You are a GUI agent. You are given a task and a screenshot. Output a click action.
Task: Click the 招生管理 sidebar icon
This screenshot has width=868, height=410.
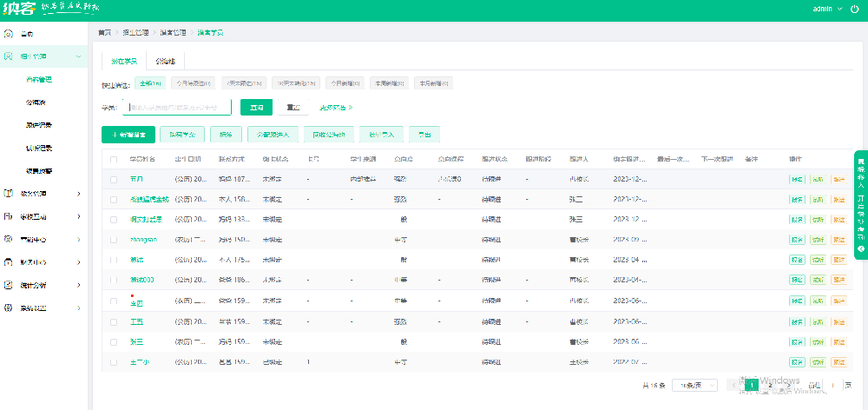pos(9,56)
